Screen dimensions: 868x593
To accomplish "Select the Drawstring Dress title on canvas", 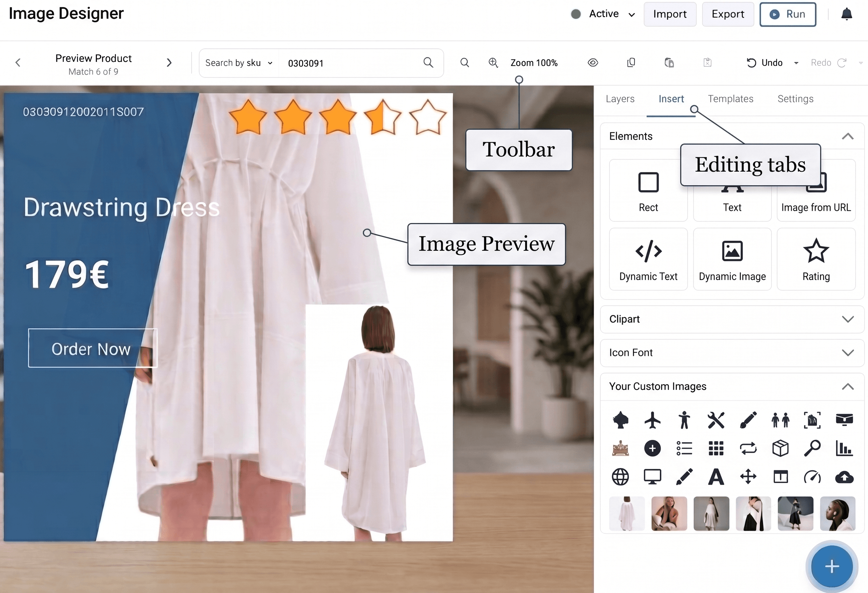I will point(121,208).
